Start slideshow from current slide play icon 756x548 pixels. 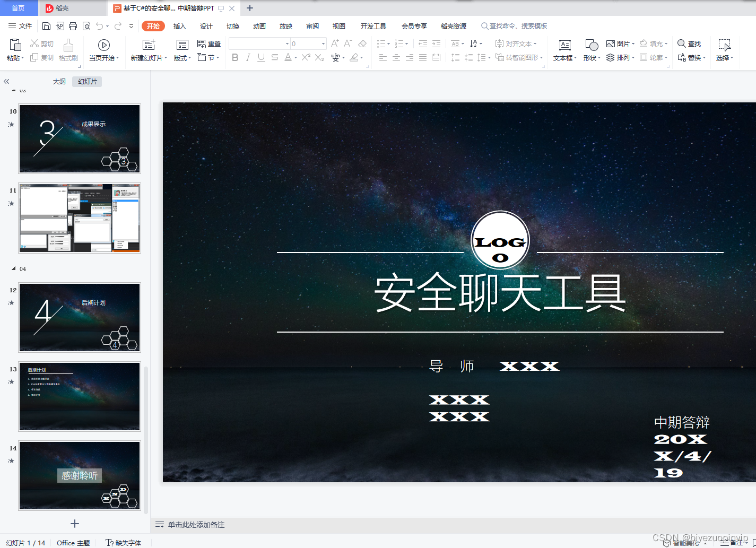click(x=104, y=45)
